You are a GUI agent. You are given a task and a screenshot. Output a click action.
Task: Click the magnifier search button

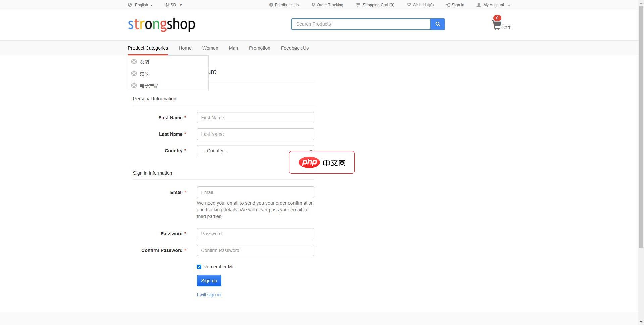tap(438, 24)
